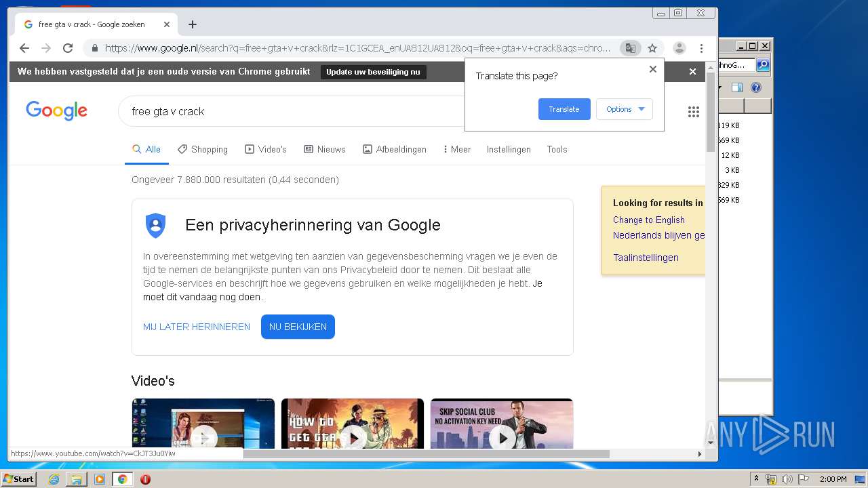Click the translate icon in address bar
The height and width of the screenshot is (488, 868).
click(631, 48)
